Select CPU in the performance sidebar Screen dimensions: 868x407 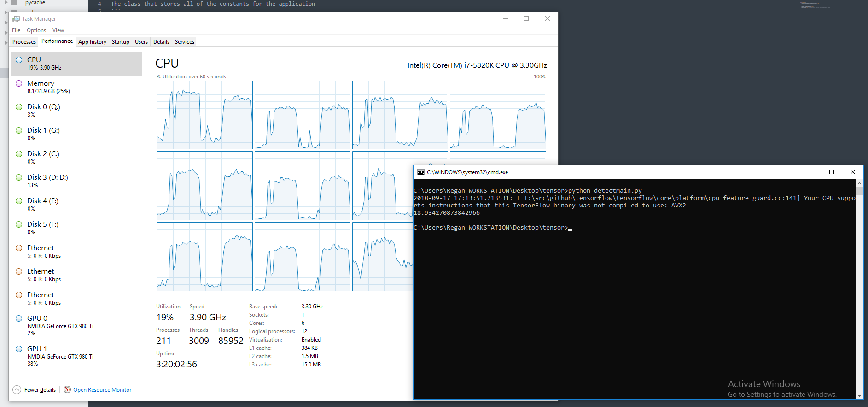click(x=76, y=64)
